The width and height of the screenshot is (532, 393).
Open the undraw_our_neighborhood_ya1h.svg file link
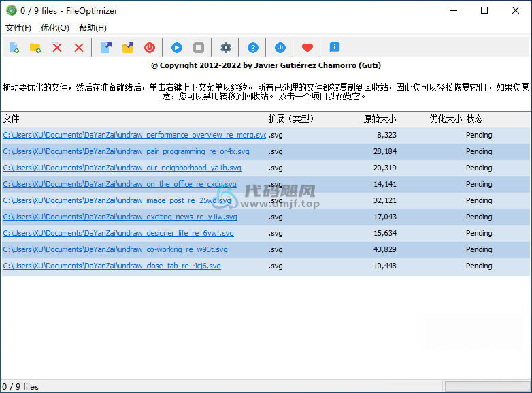pyautogui.click(x=122, y=168)
